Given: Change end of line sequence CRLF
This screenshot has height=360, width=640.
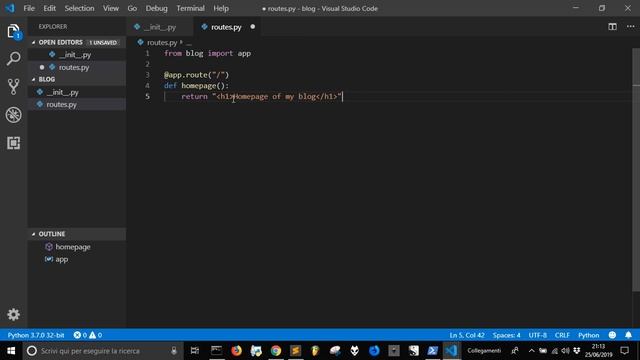Looking at the screenshot, I should pos(562,335).
